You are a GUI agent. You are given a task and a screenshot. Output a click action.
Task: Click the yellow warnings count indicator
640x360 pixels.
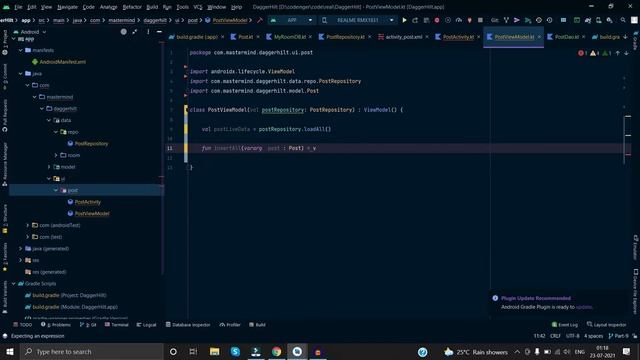pos(595,53)
